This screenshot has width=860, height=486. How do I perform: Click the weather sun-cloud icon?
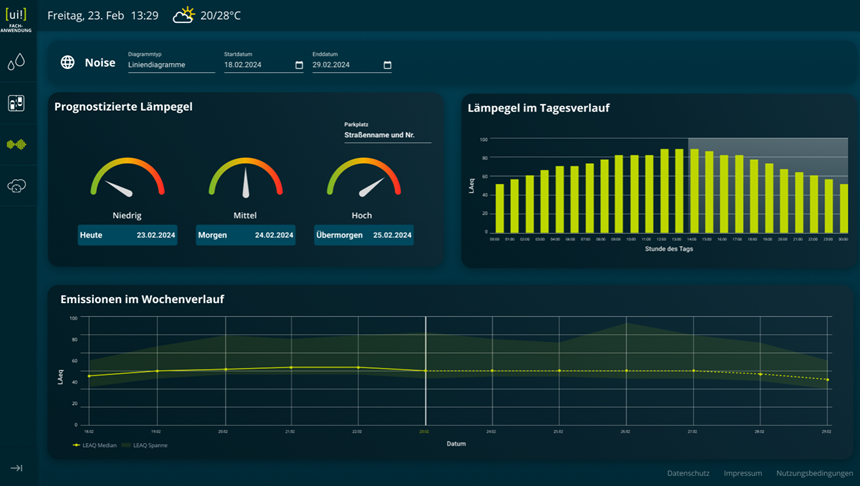(x=183, y=16)
